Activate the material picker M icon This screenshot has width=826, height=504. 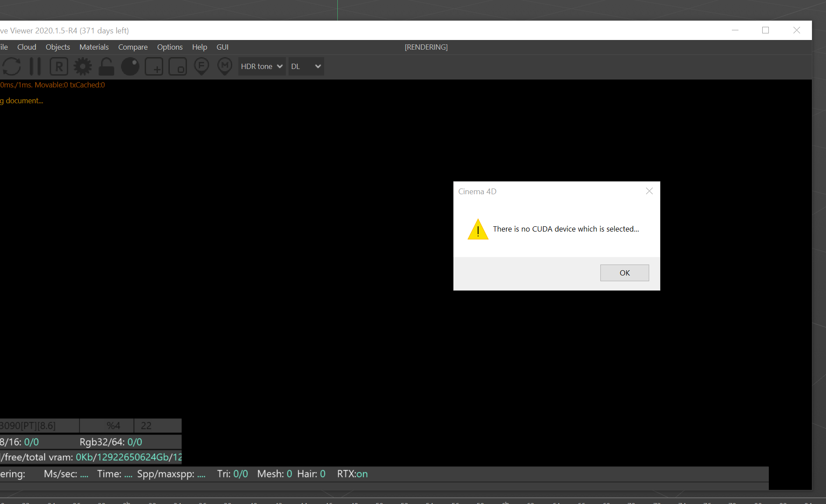(225, 66)
